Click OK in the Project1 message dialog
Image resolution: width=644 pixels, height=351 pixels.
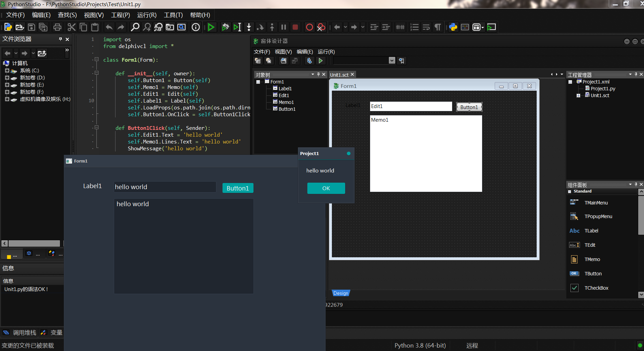[326, 188]
